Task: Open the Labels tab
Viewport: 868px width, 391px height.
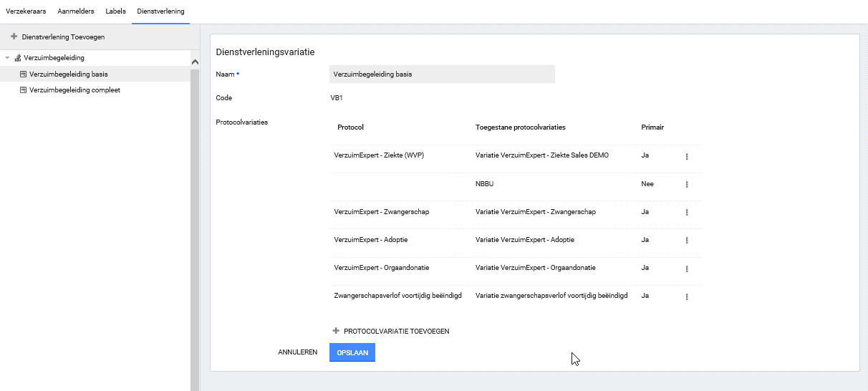Action: tap(115, 11)
